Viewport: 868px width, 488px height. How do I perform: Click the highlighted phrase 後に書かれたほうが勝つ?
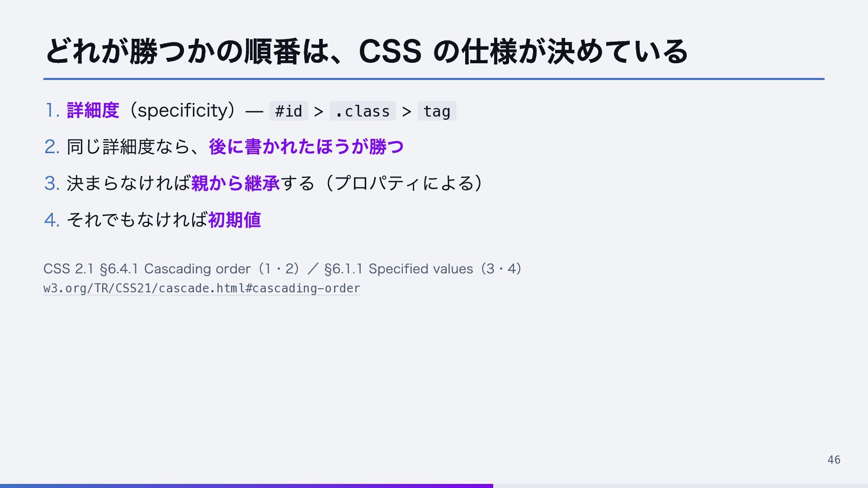(306, 147)
